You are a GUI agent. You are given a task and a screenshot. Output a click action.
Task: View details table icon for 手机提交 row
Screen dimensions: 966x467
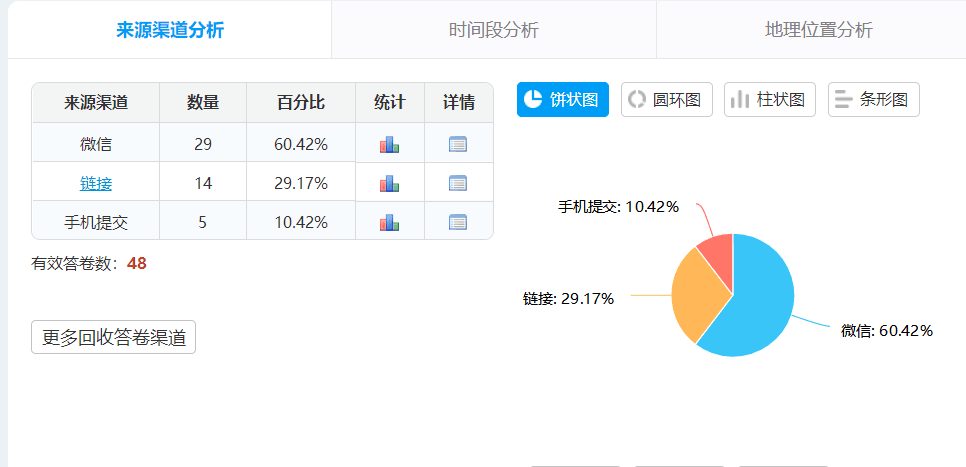tap(458, 222)
